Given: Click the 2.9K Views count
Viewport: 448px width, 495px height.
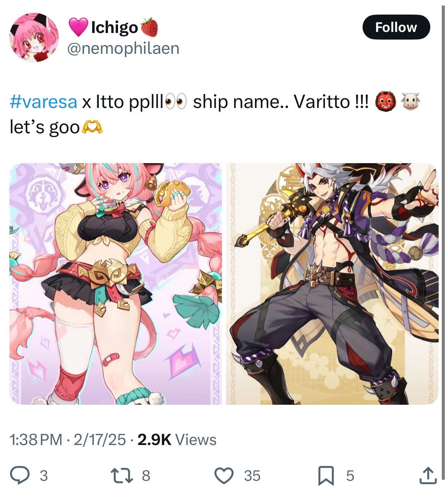Looking at the screenshot, I should pyautogui.click(x=177, y=439).
